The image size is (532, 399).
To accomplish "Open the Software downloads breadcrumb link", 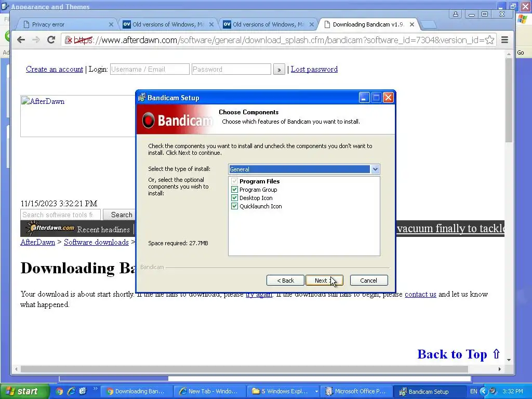I will [x=96, y=242].
